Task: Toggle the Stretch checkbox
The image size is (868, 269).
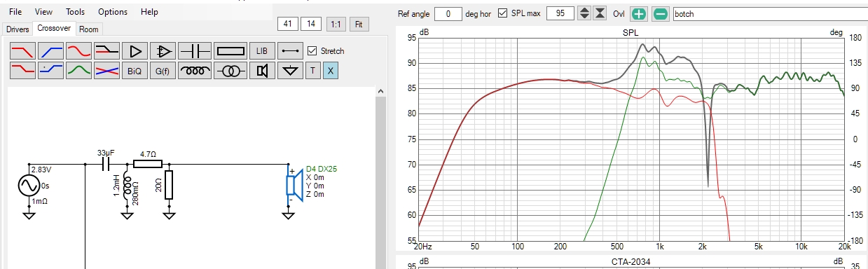Action: [x=312, y=51]
